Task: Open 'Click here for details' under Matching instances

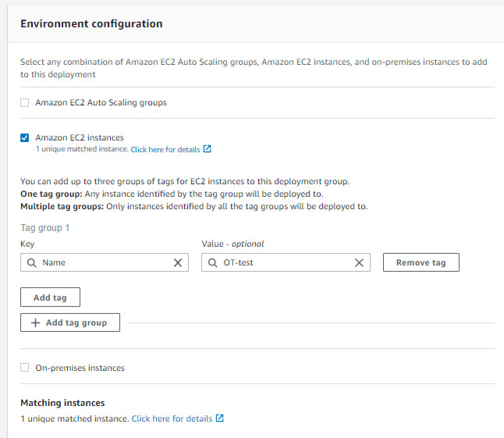Action: click(172, 418)
